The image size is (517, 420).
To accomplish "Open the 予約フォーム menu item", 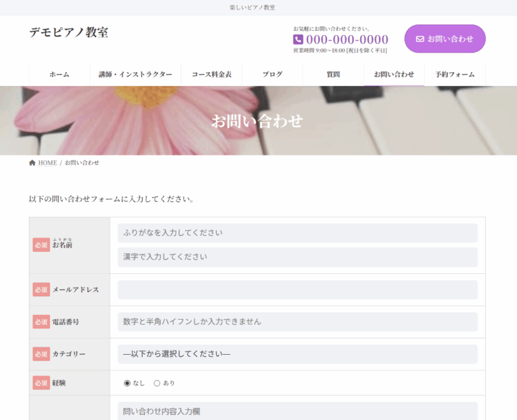I will [454, 75].
